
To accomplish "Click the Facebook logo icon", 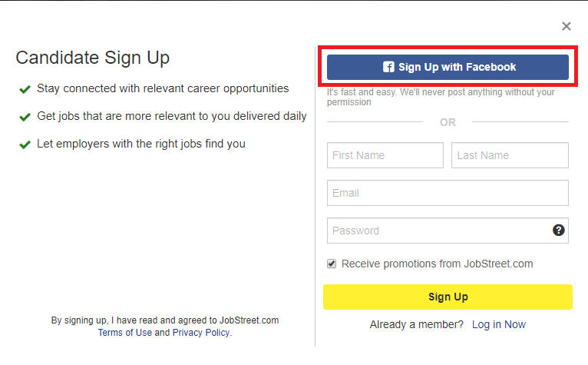I will tap(388, 67).
